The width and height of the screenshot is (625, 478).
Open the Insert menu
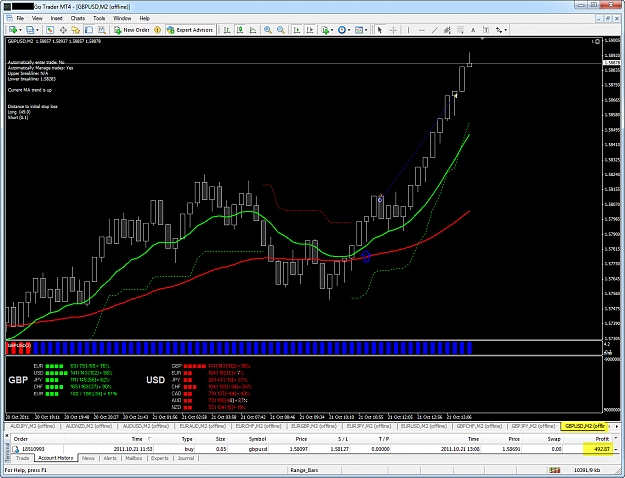57,18
